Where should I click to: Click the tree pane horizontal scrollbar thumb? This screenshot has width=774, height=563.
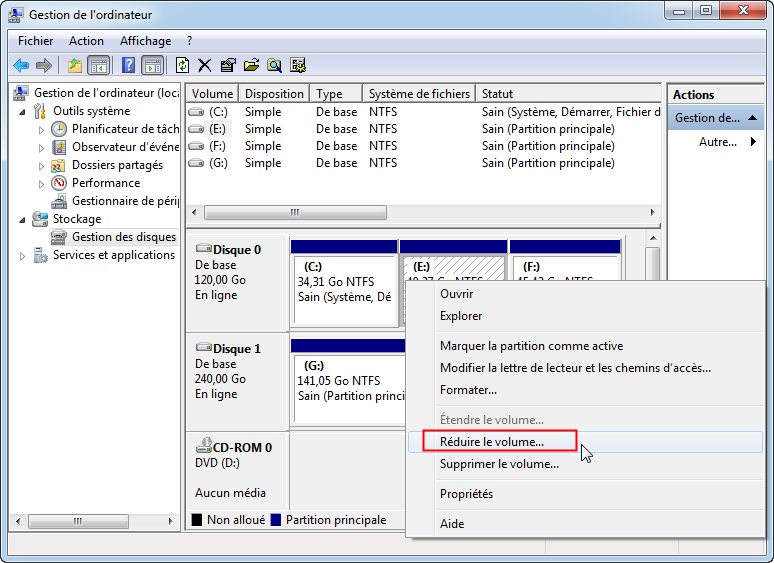[78, 521]
